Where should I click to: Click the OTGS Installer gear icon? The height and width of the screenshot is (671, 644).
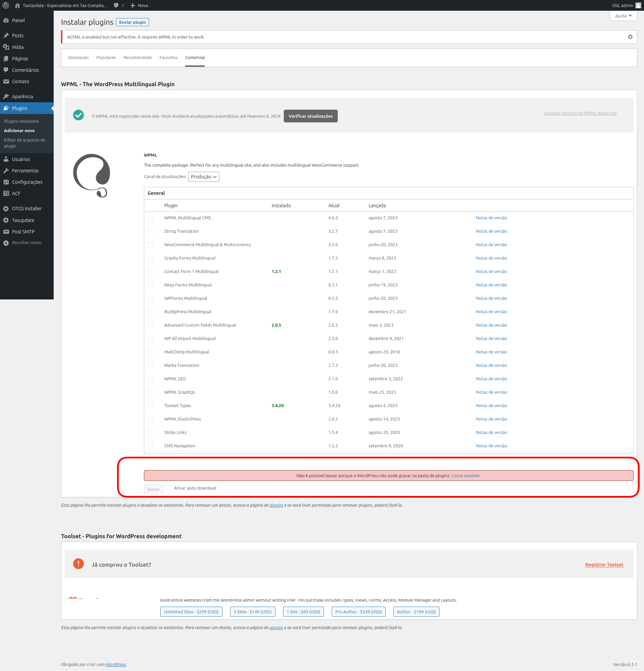click(x=6, y=209)
